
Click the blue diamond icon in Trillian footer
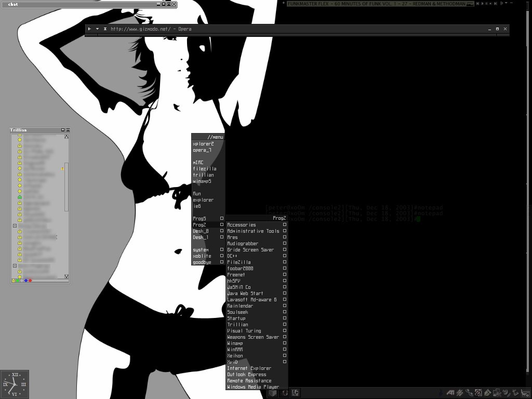[26, 281]
